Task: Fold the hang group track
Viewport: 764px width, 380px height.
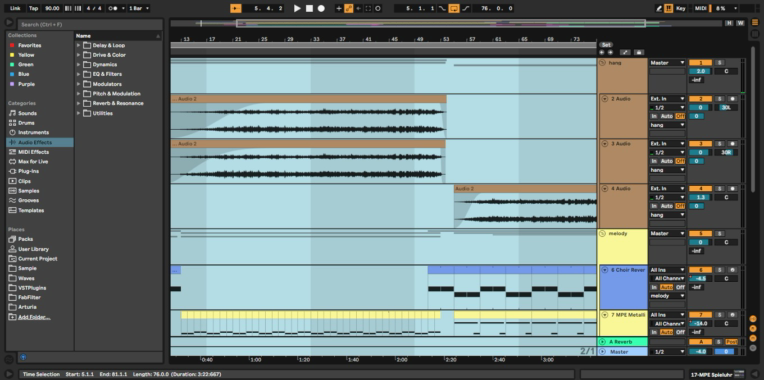Action: point(603,63)
